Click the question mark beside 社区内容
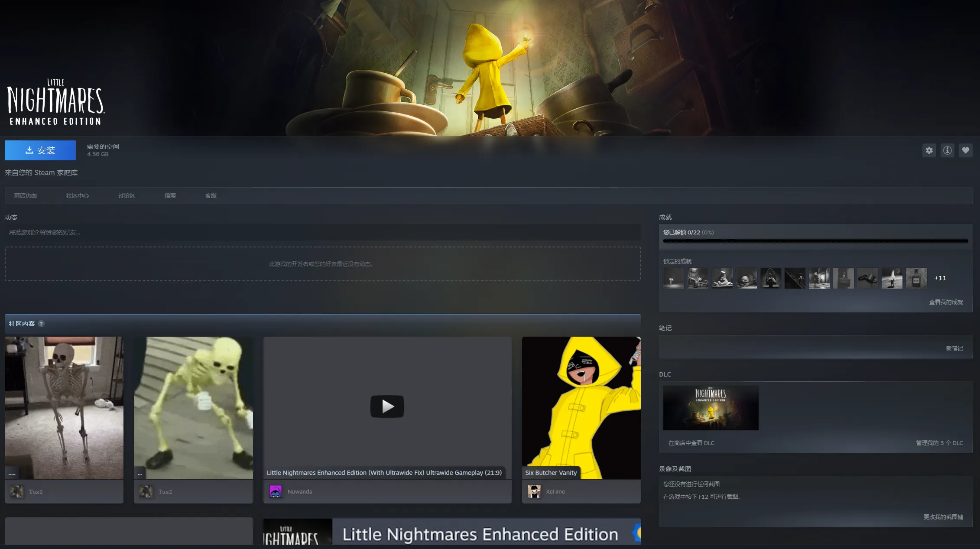The image size is (980, 549). click(41, 324)
